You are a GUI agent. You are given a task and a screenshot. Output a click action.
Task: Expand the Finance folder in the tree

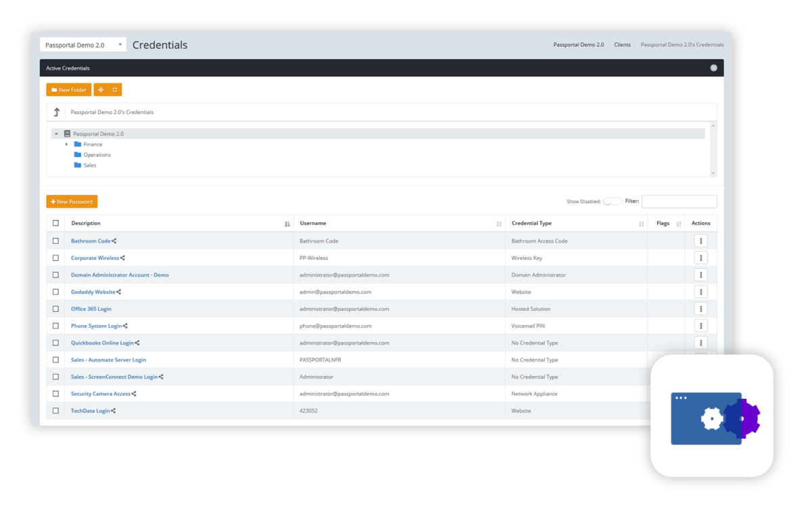tap(66, 144)
